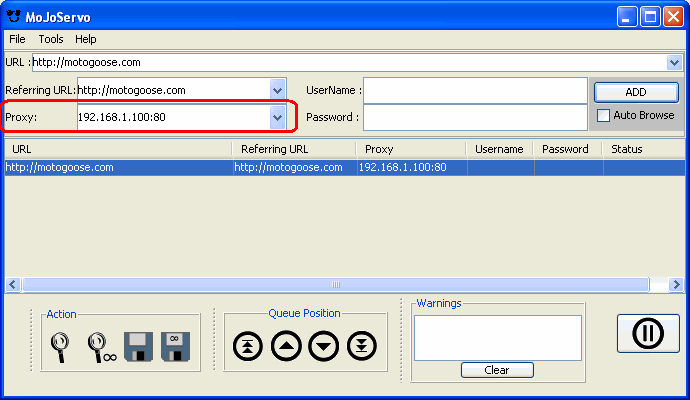Viewport: 690px width, 400px height.
Task: Click into the Proxy field
Action: point(173,117)
